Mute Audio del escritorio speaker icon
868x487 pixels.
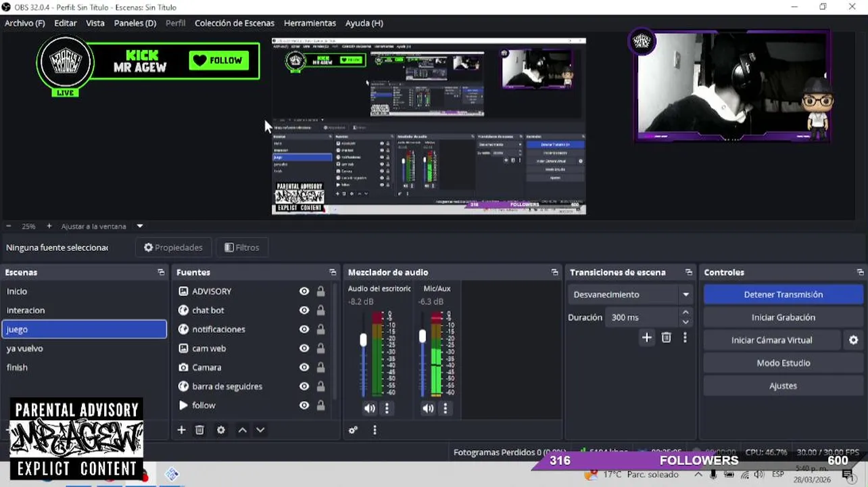pos(370,409)
